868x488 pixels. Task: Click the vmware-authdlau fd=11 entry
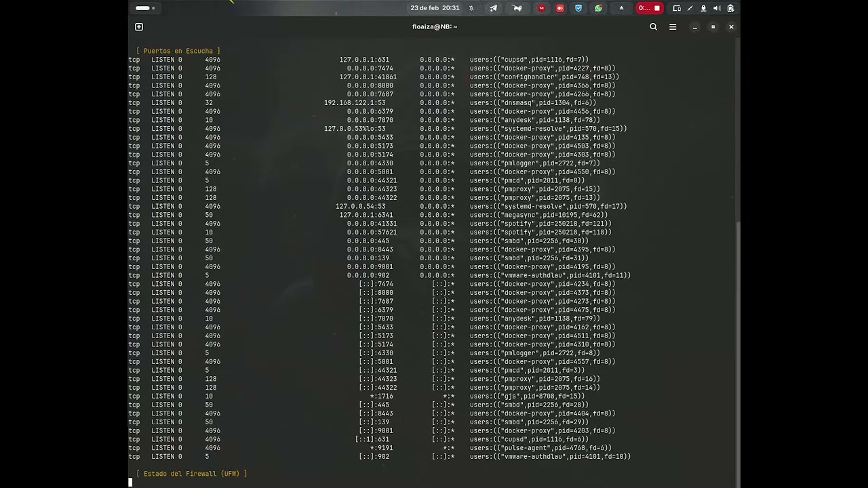[x=551, y=275]
